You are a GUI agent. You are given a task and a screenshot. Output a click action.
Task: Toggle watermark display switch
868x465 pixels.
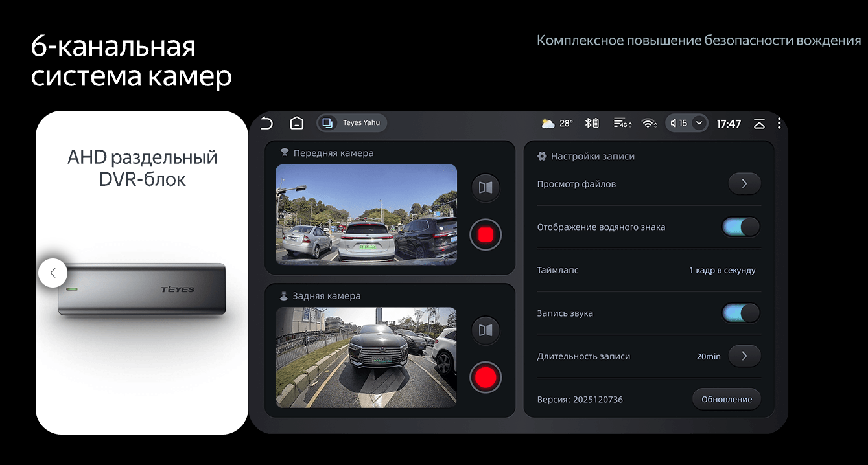(x=741, y=227)
